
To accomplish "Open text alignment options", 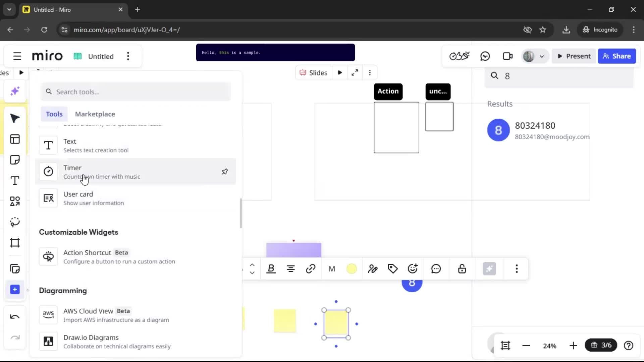I will click(x=291, y=269).
